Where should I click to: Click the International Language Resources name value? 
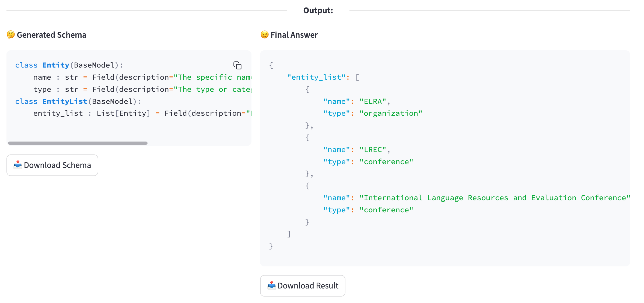click(495, 198)
